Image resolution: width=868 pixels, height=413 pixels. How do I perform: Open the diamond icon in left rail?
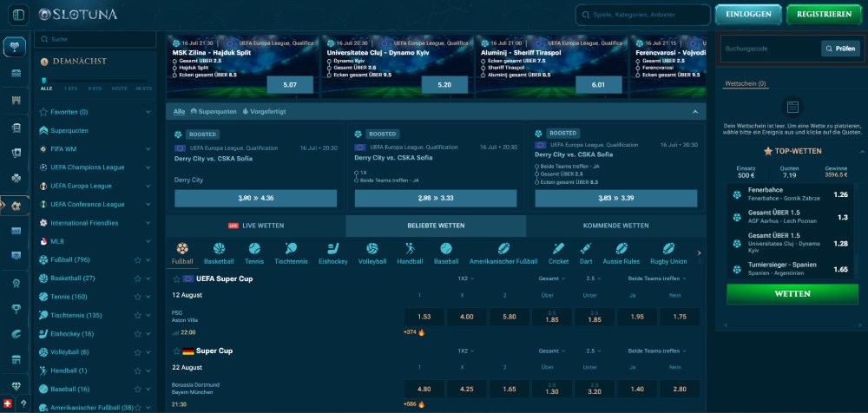pos(16,386)
